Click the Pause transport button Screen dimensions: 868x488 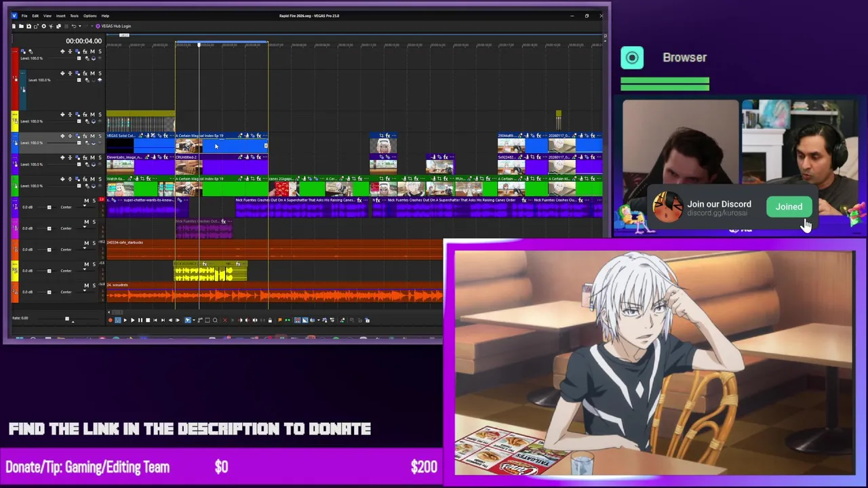(x=140, y=320)
